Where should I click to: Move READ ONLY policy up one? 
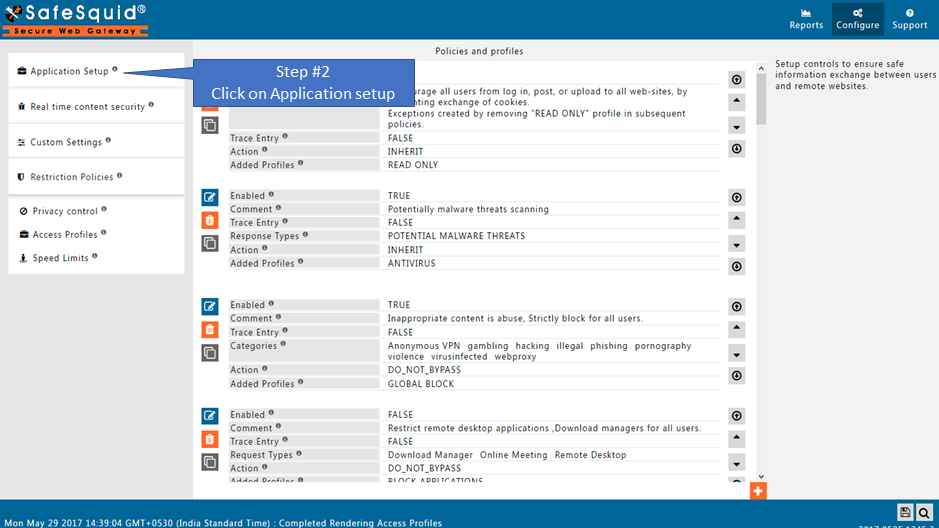[x=737, y=101]
